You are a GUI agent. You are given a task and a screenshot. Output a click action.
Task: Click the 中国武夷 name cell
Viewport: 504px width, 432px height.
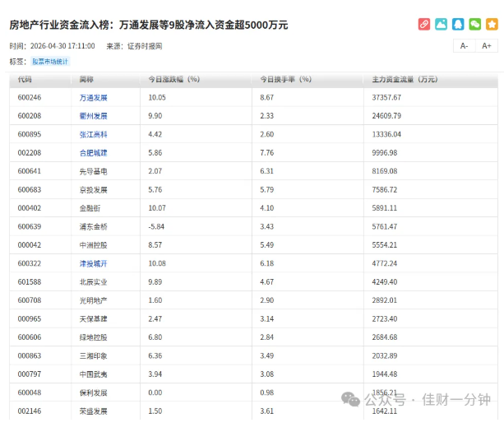tap(93, 374)
